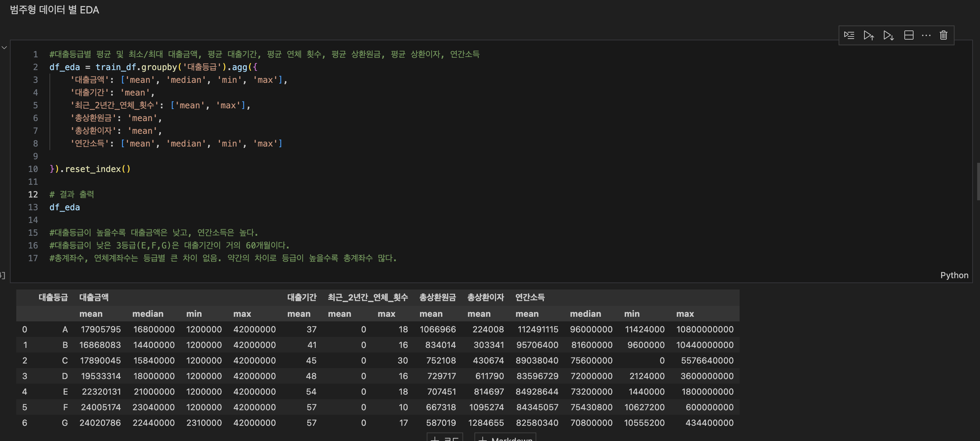This screenshot has height=441, width=980.
Task: Click the cell value 611790 in row D
Action: click(490, 376)
